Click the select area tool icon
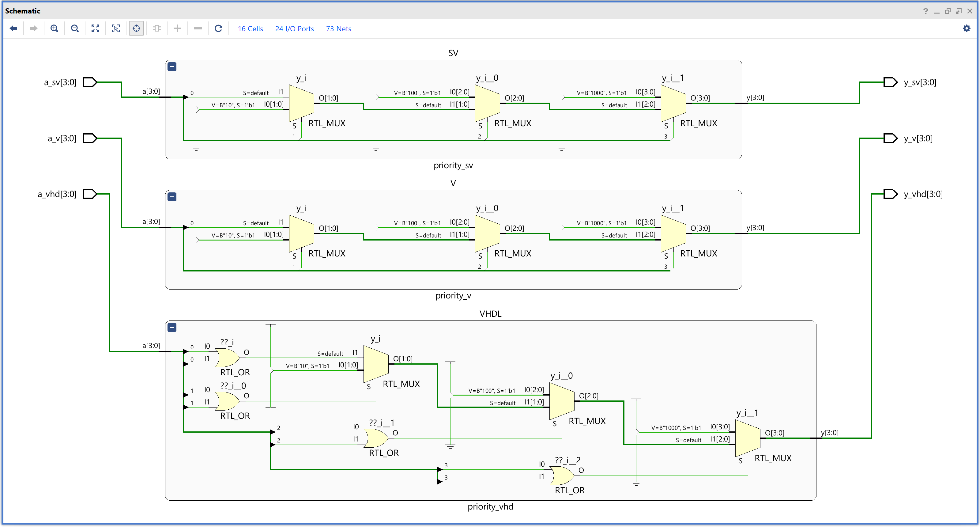The width and height of the screenshot is (980, 527). (x=116, y=28)
